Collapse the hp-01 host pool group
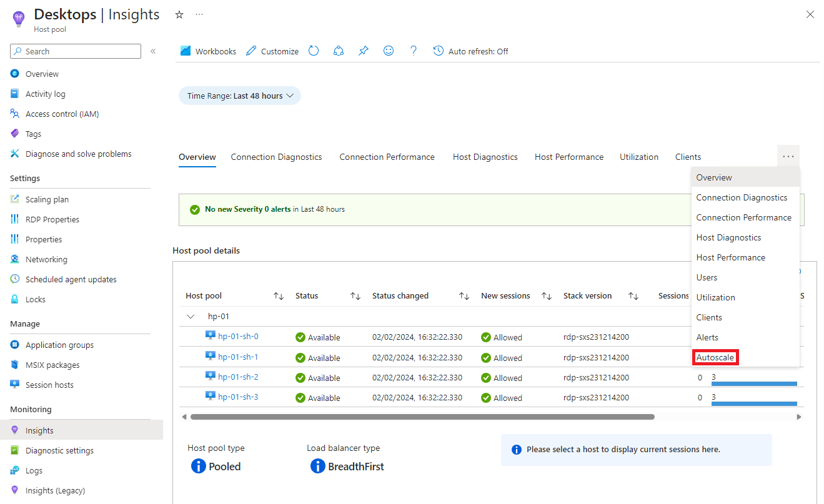 [191, 317]
